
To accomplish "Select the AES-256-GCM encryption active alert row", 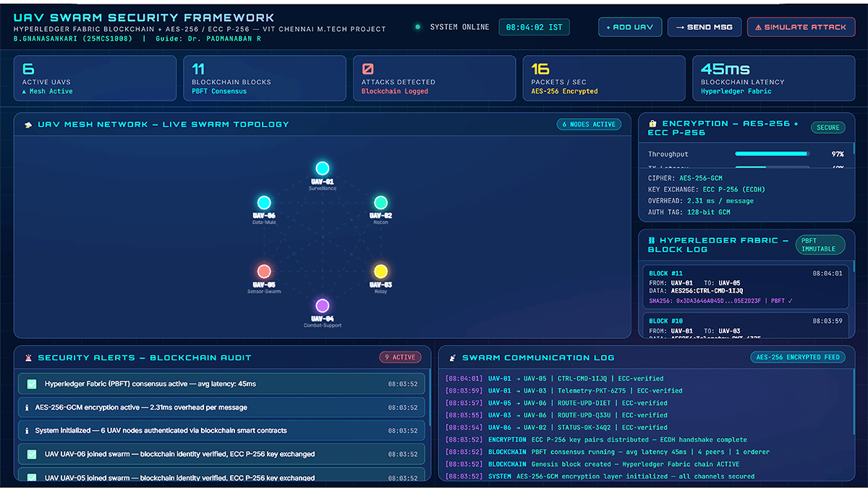I will point(221,408).
